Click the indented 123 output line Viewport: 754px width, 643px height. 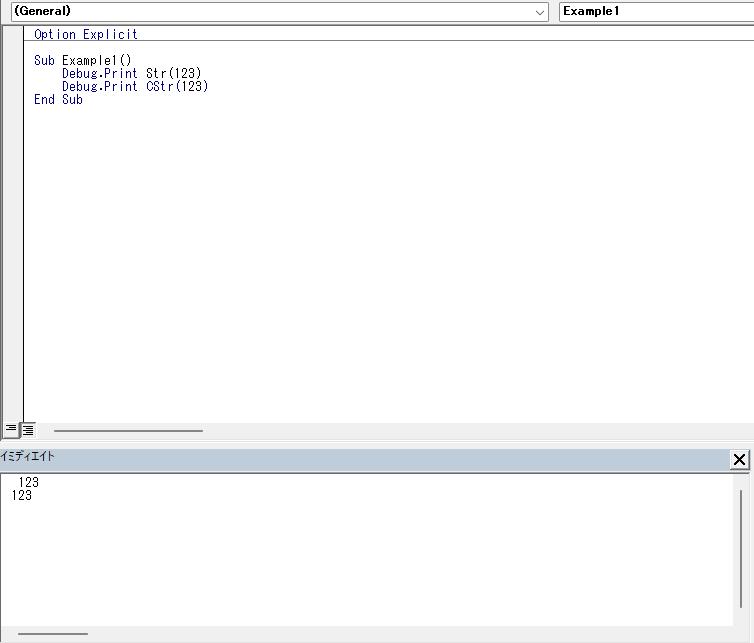click(x=28, y=482)
